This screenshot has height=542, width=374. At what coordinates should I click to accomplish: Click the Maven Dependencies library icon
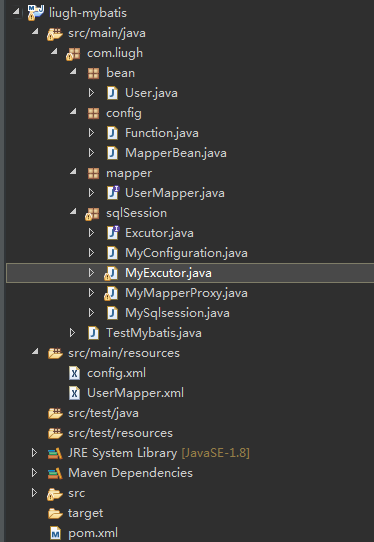pos(55,473)
